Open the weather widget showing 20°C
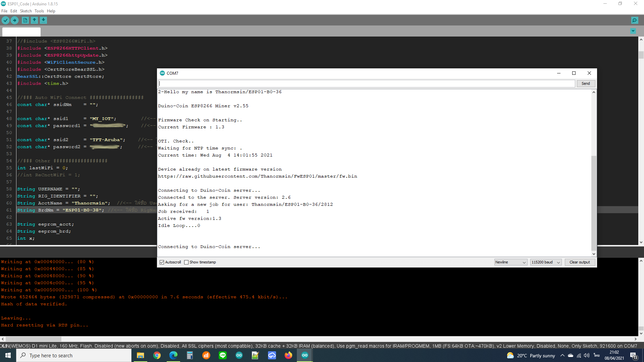Viewport: 644px width, 362px height. (531, 356)
